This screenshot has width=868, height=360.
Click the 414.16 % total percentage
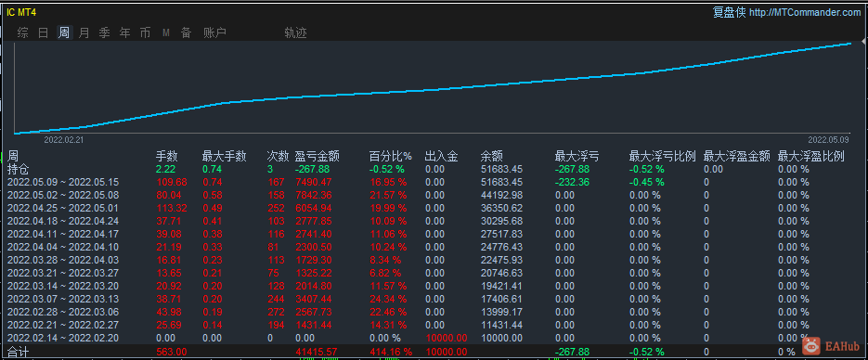point(391,352)
